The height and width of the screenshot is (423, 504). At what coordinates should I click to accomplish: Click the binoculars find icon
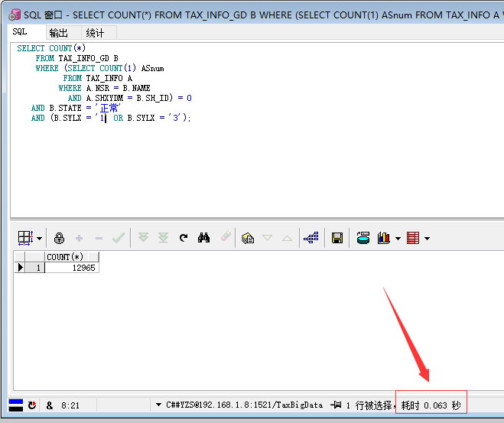coord(203,238)
